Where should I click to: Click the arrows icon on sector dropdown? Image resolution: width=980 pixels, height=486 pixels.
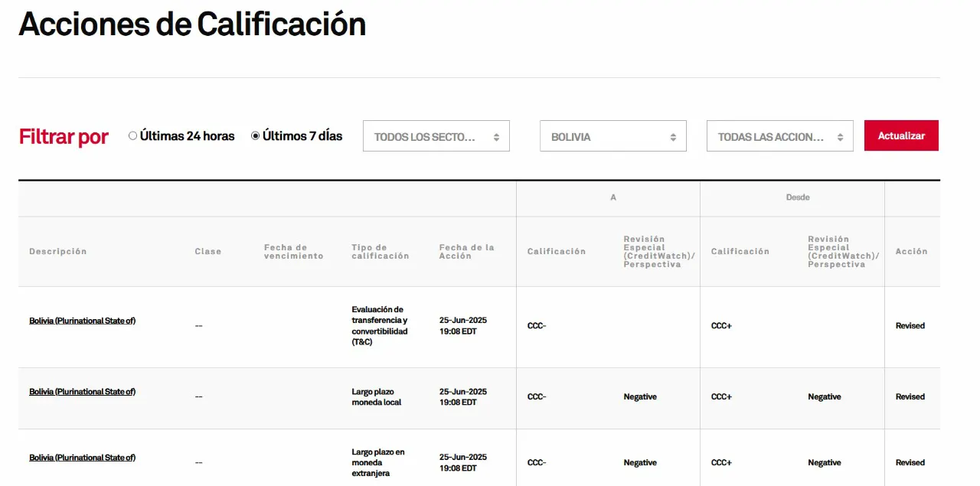point(496,137)
